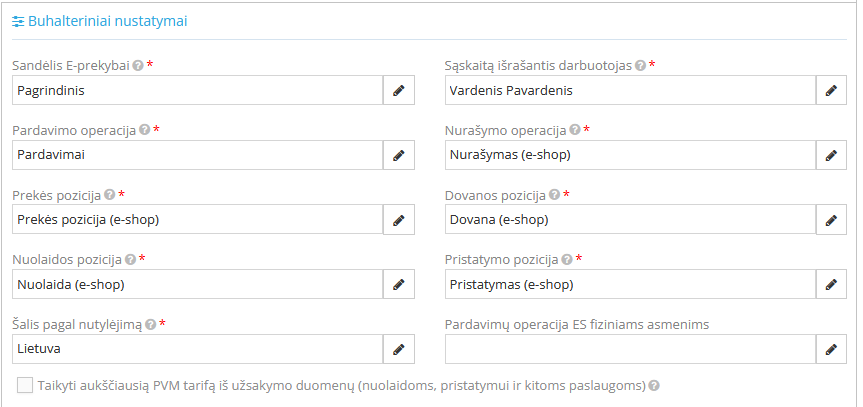The height and width of the screenshot is (407, 863).
Task: Click edit pencil for Pardavimai operation
Action: tap(399, 155)
